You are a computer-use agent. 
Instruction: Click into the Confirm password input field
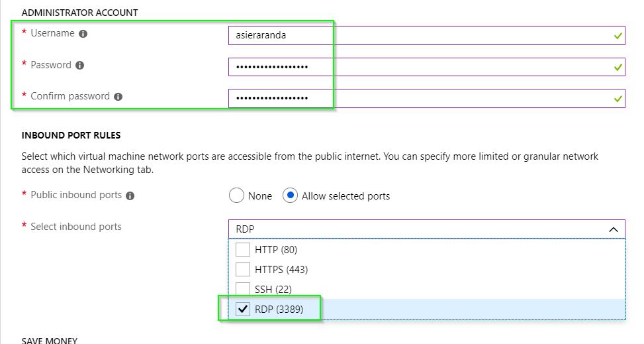coord(427,98)
